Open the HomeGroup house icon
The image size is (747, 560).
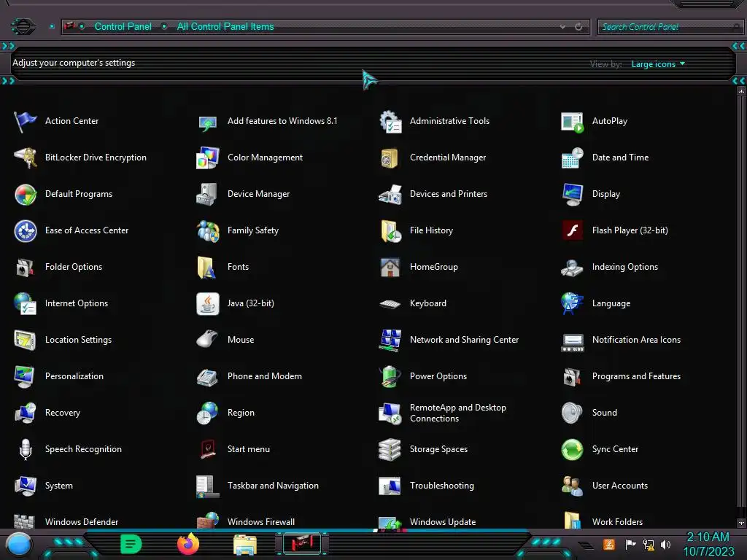click(x=390, y=267)
